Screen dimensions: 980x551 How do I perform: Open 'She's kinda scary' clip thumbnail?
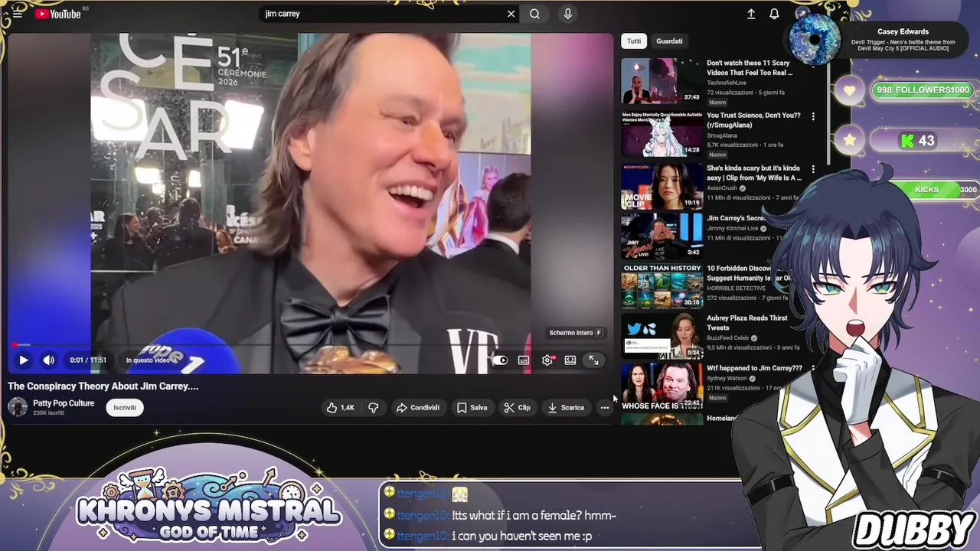tap(661, 186)
